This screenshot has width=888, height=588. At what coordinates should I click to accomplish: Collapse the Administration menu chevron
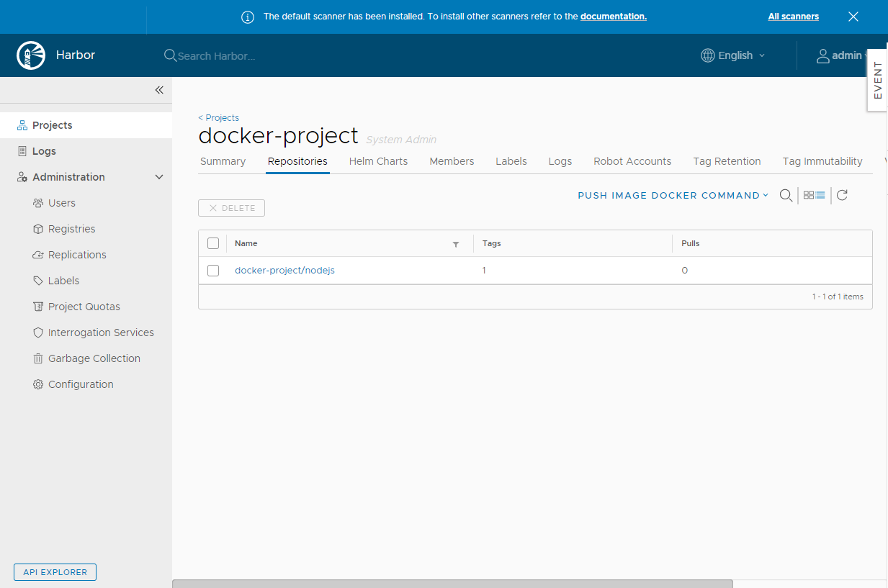pyautogui.click(x=159, y=177)
